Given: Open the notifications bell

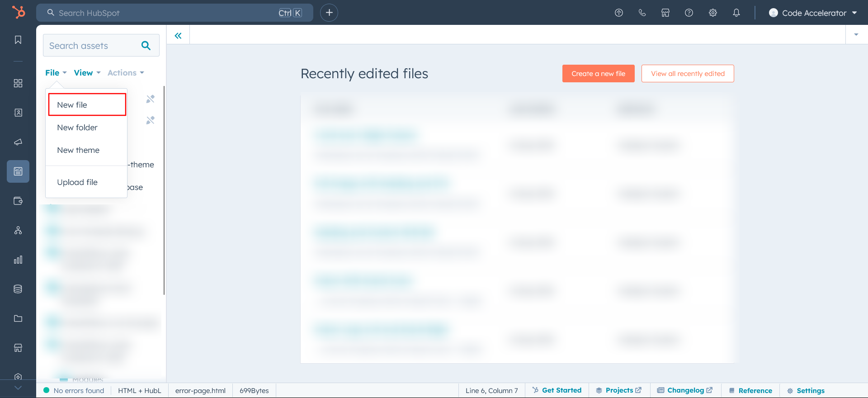Looking at the screenshot, I should point(736,13).
